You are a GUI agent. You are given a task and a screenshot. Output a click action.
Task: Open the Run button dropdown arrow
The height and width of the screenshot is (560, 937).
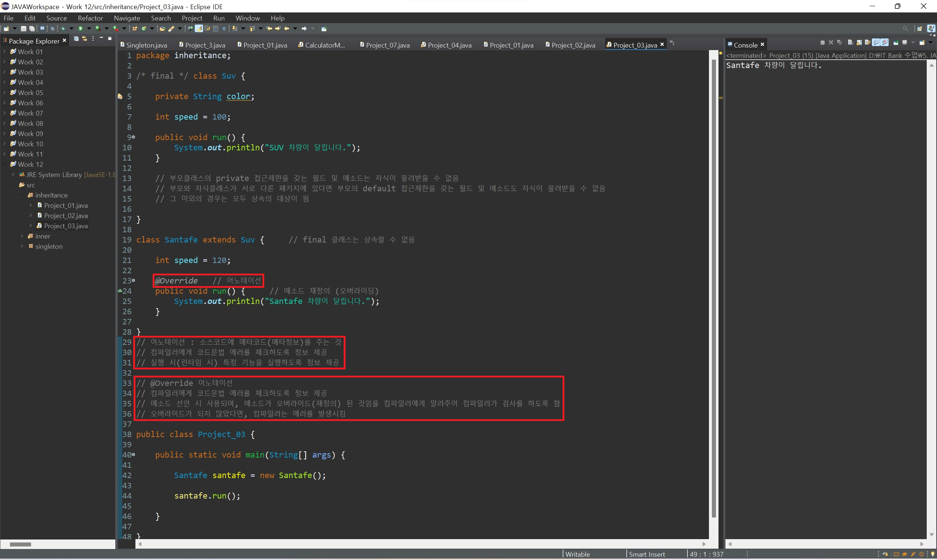pyautogui.click(x=89, y=29)
